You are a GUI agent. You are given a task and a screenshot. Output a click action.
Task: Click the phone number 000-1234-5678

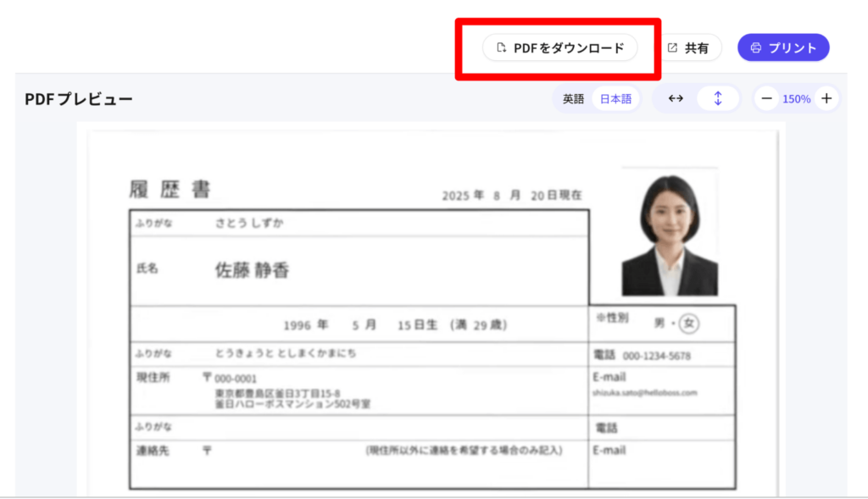(657, 356)
